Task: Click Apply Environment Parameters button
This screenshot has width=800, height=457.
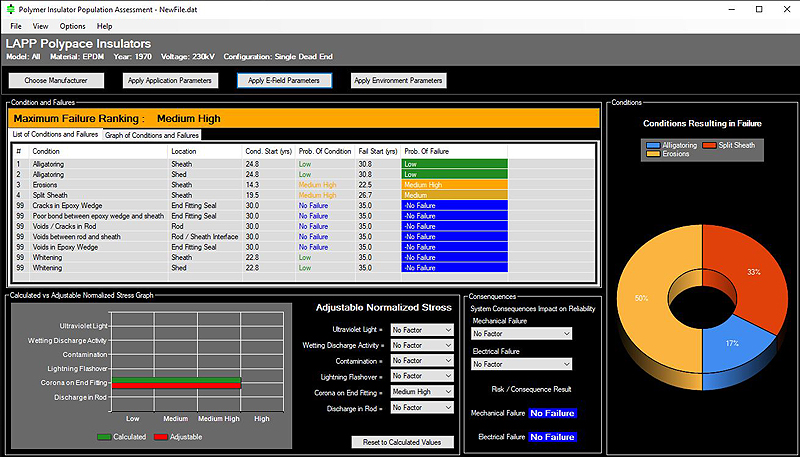Action: pos(398,80)
